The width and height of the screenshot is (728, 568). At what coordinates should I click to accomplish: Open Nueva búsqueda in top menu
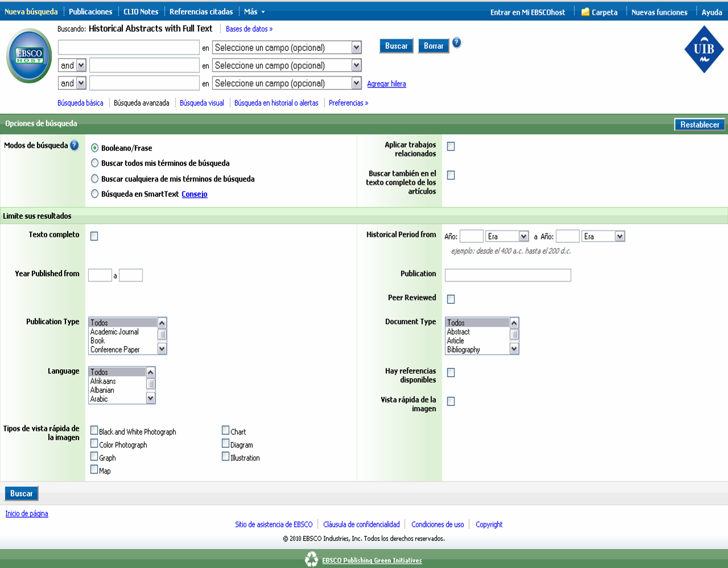pos(31,11)
